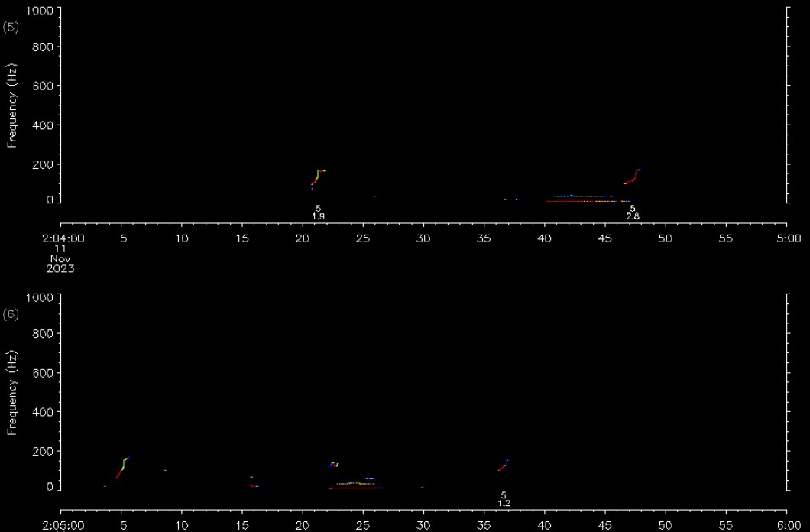Click the 1000 Hz tick label in panel 6

40,297
